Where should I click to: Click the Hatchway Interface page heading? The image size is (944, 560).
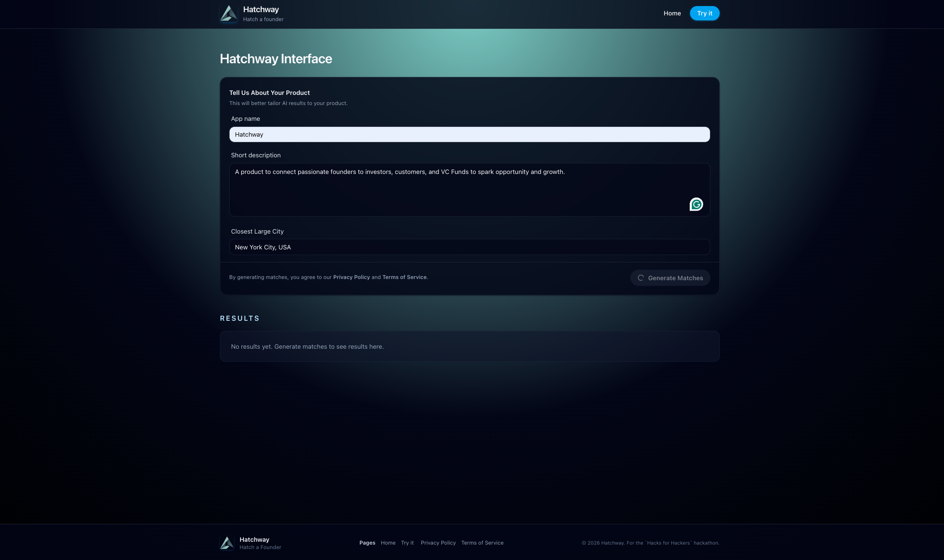click(276, 59)
